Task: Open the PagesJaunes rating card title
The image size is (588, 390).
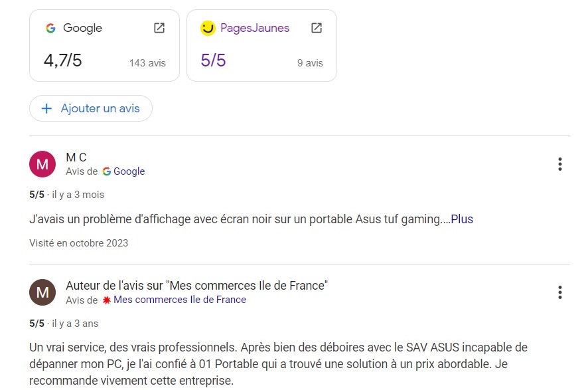Action: (x=254, y=28)
